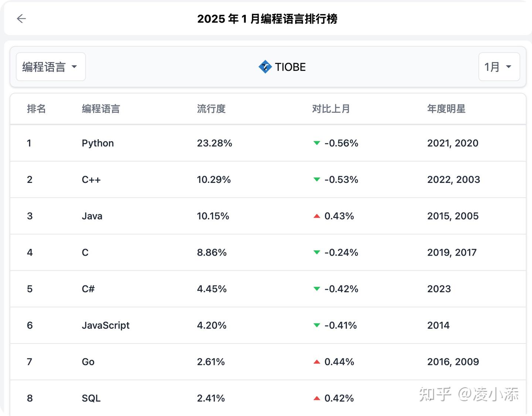
Task: Click the TIOBE title text
Action: click(x=290, y=67)
